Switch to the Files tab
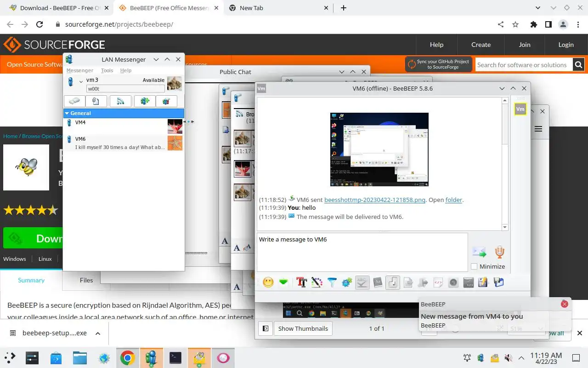This screenshot has height=368, width=588. 86,280
